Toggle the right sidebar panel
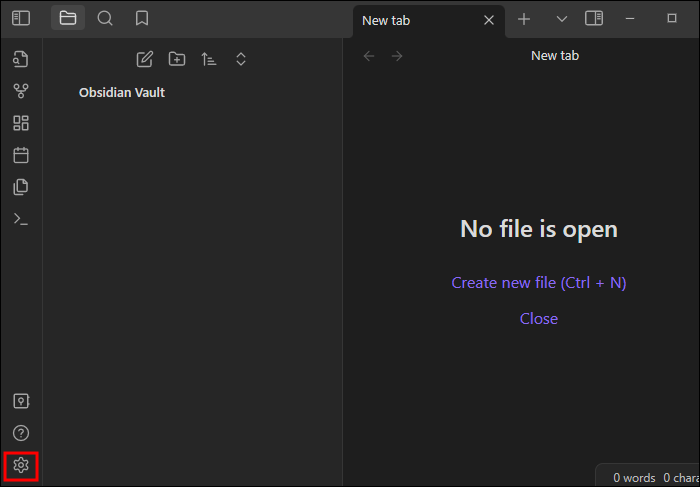The width and height of the screenshot is (700, 487). click(x=594, y=18)
